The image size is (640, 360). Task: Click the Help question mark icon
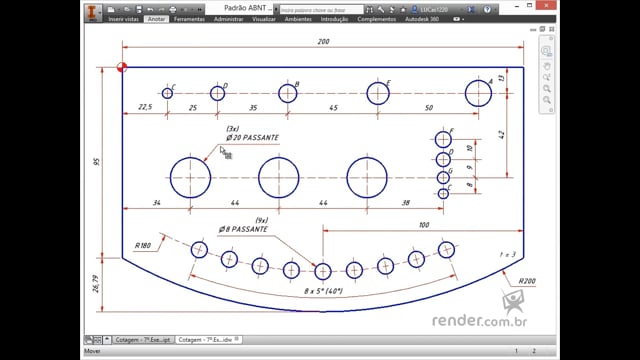click(487, 9)
